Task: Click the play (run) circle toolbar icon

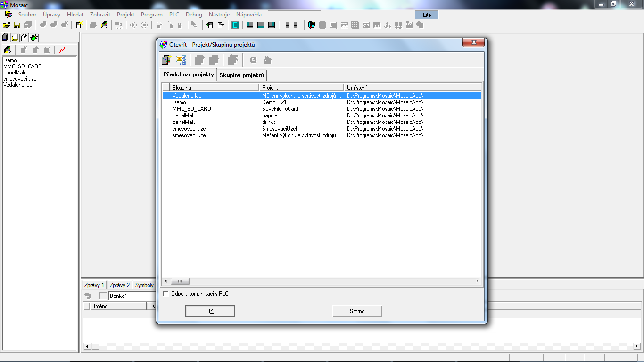Action: pos(133,25)
